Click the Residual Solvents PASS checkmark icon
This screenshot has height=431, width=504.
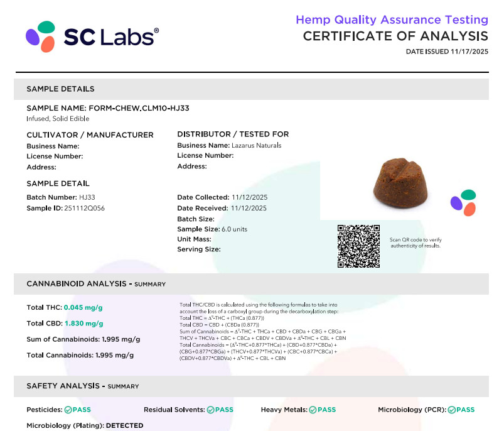[x=210, y=410]
